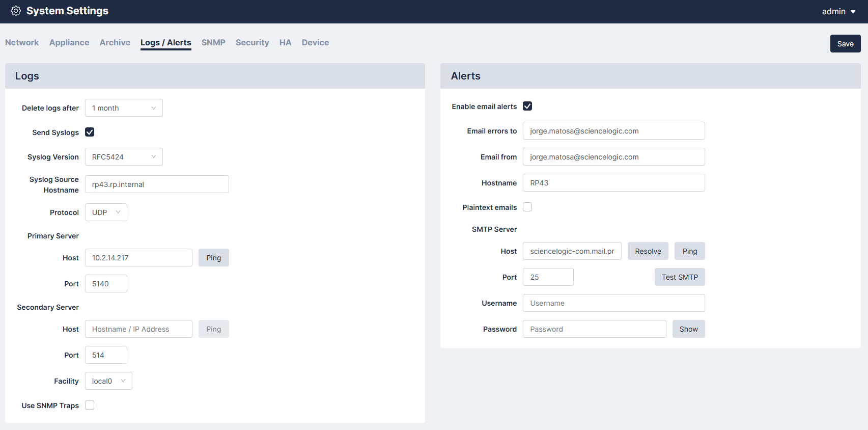Ping the Primary Server host
The width and height of the screenshot is (868, 430).
coord(213,258)
